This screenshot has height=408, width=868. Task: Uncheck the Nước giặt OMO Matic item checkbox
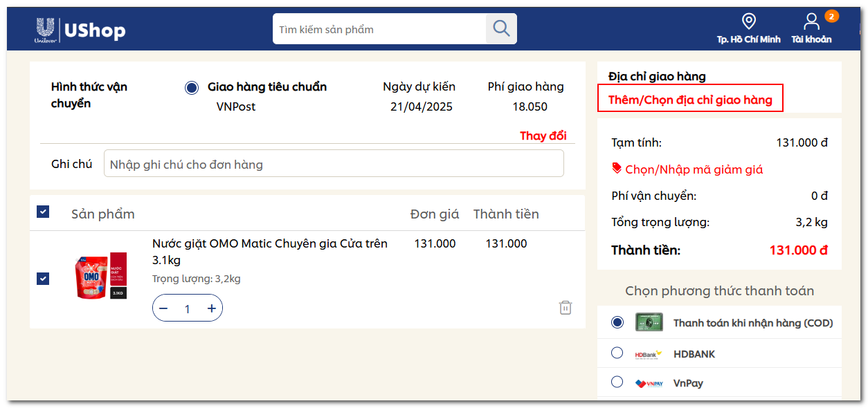[x=43, y=278]
